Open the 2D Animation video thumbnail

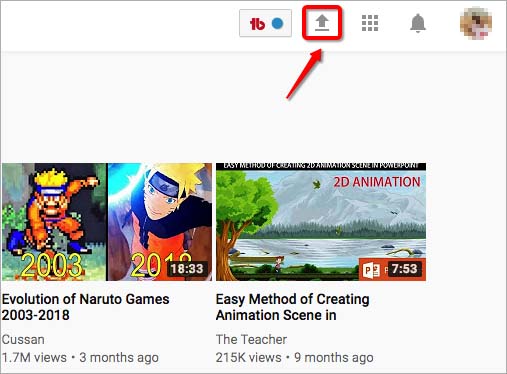tap(321, 222)
